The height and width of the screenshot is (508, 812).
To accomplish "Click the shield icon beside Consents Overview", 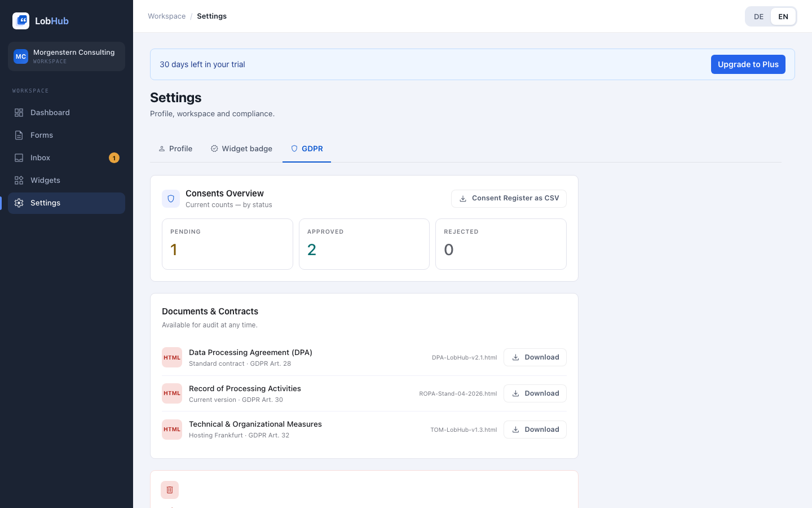I will point(171,199).
